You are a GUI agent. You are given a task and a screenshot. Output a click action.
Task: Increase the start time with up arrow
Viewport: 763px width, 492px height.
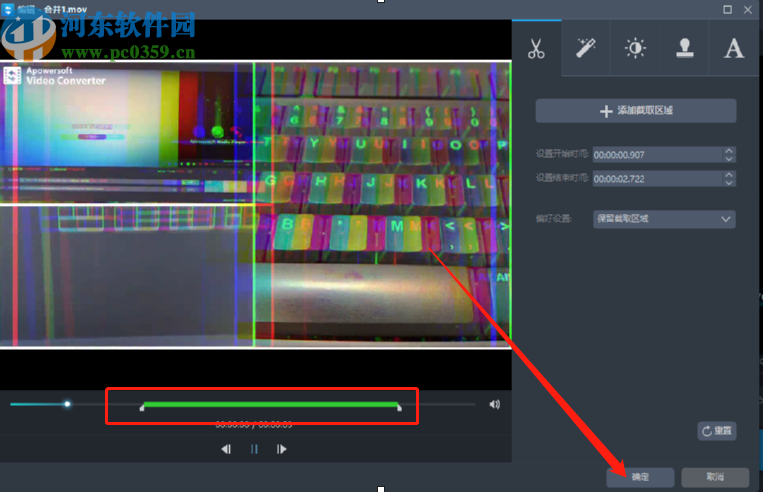pos(729,151)
